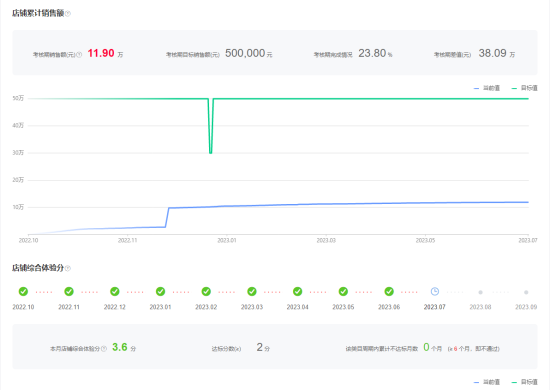This screenshot has height=390, width=550.
Task: Click the 2023.07 label on the chart x-axis
Action: click(x=528, y=241)
